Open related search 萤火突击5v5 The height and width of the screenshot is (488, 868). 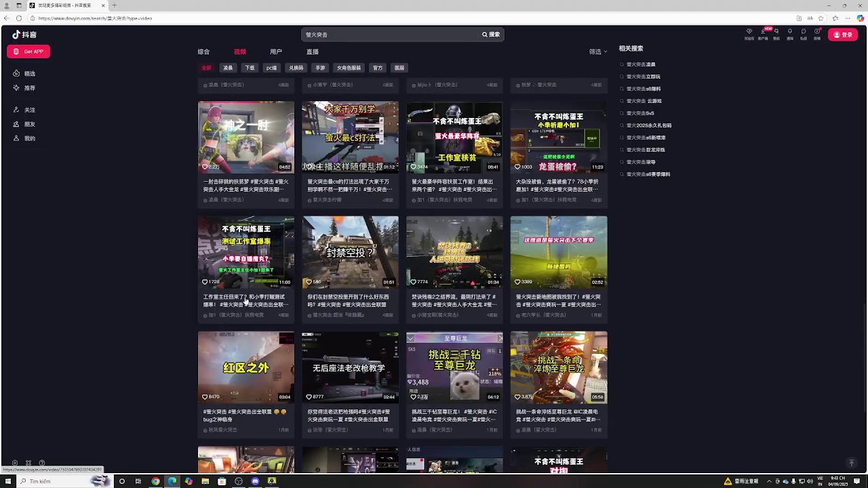coord(640,113)
